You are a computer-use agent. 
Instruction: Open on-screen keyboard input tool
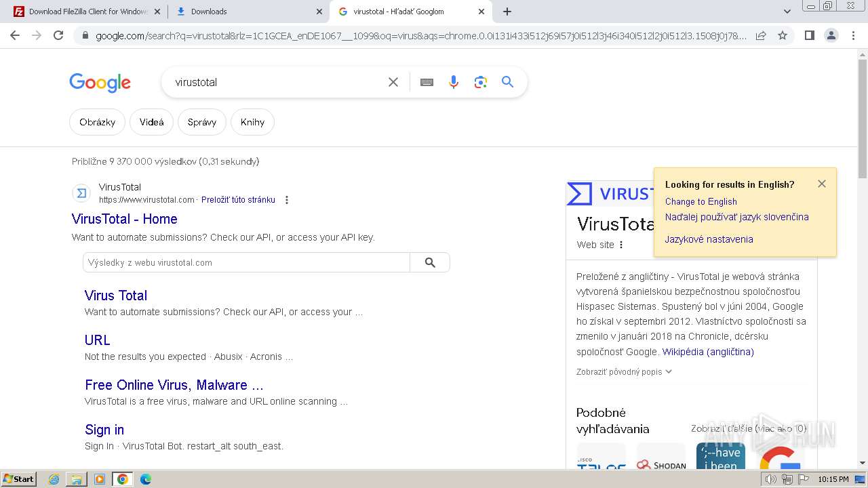427,82
